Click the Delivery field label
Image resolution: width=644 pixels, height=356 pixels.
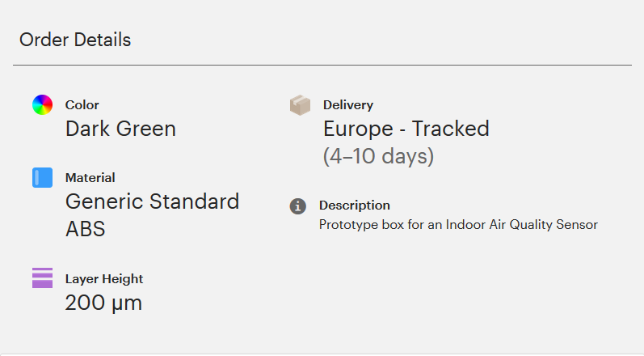pos(347,105)
